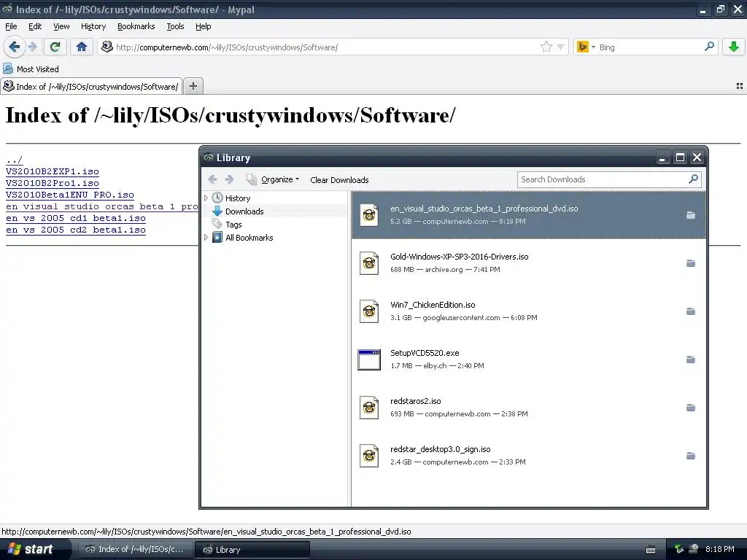
Task: Bookmark this page with star icon
Action: 546,47
